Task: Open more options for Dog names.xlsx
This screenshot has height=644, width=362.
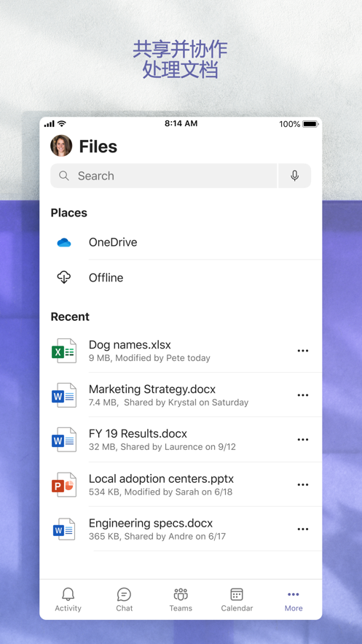Action: (303, 351)
